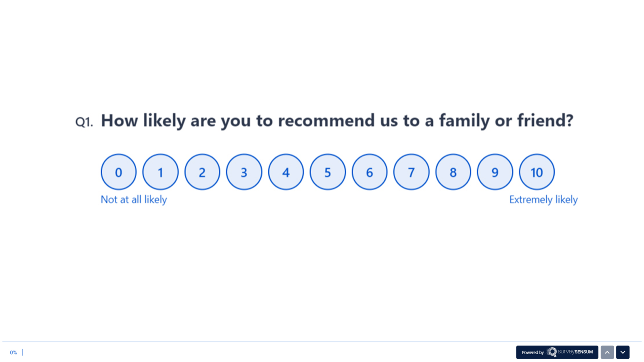Select rating 1 on the scale
This screenshot has height=362, width=644.
coord(161,171)
